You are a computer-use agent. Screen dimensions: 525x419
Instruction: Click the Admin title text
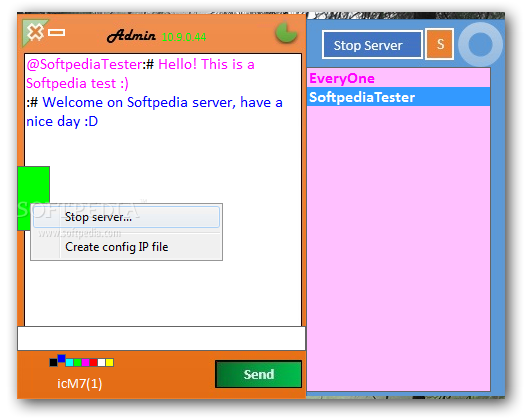tap(131, 36)
